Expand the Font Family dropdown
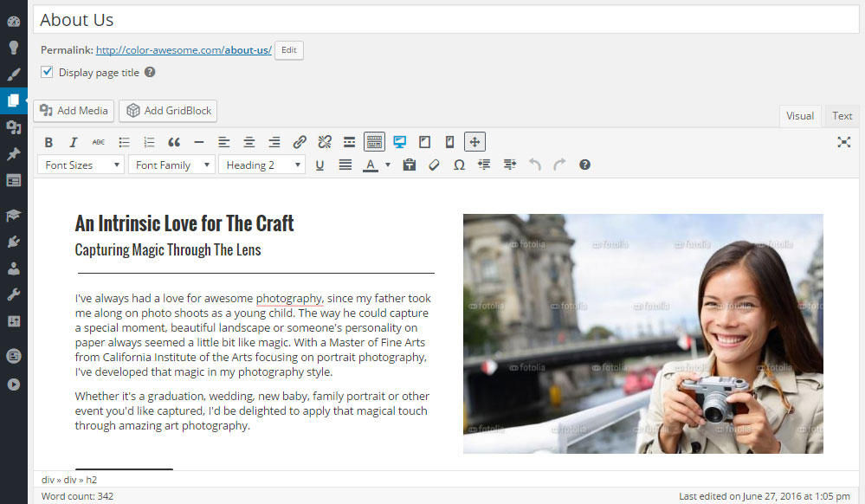 point(171,165)
